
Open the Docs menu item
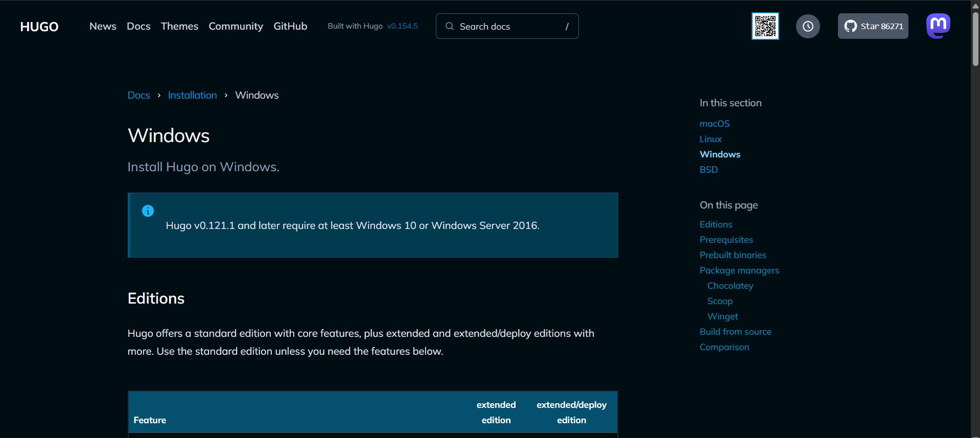pos(138,26)
